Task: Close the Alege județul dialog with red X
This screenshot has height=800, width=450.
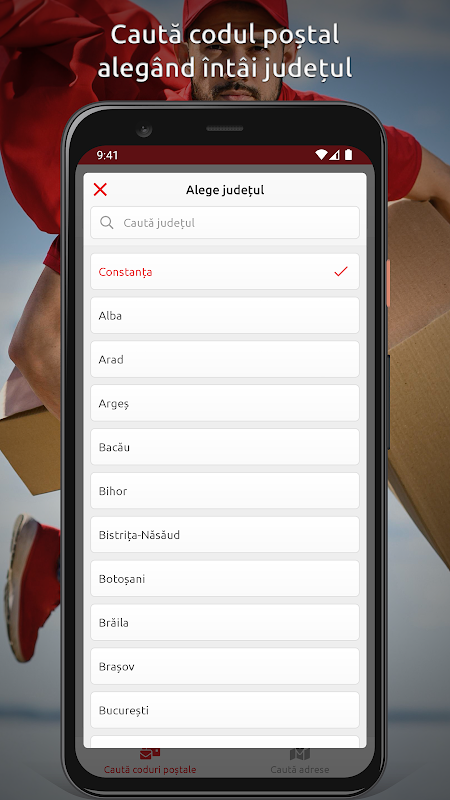Action: (x=101, y=190)
